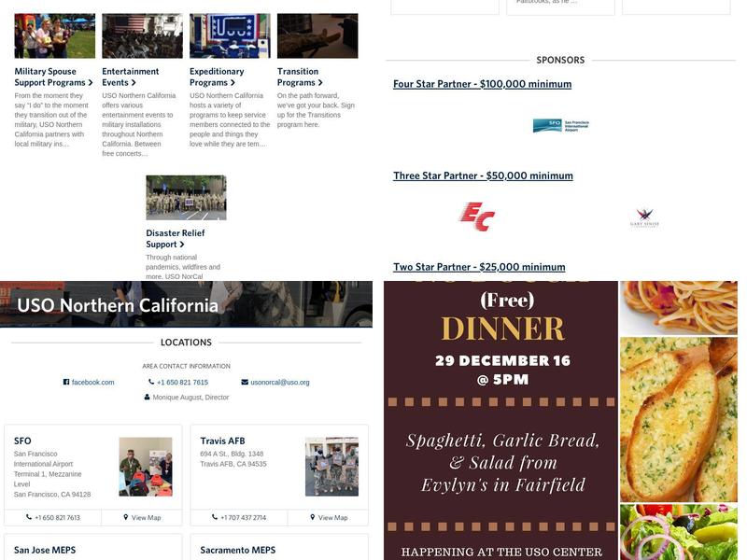Click the map pin icon in SFO card
The width and height of the screenshot is (747, 560).
pyautogui.click(x=126, y=517)
